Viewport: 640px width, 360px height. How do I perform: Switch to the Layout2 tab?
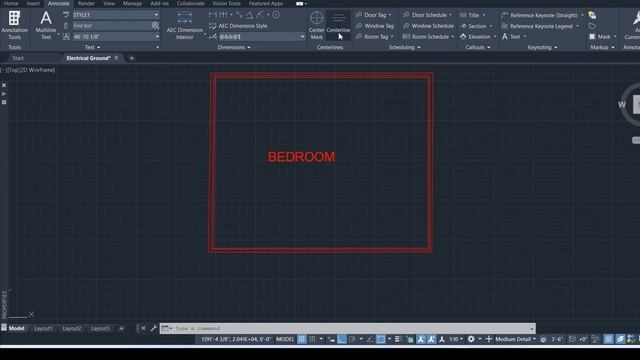pos(71,328)
